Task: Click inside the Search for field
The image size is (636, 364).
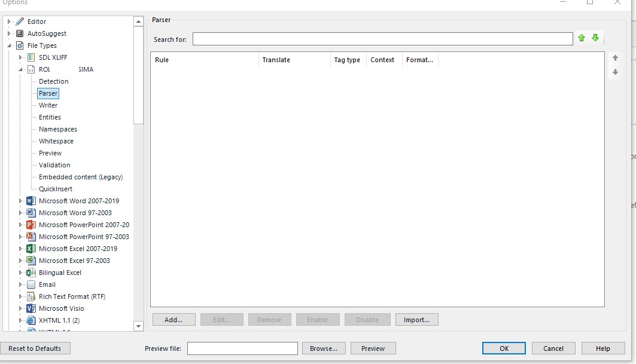Action: (x=383, y=38)
